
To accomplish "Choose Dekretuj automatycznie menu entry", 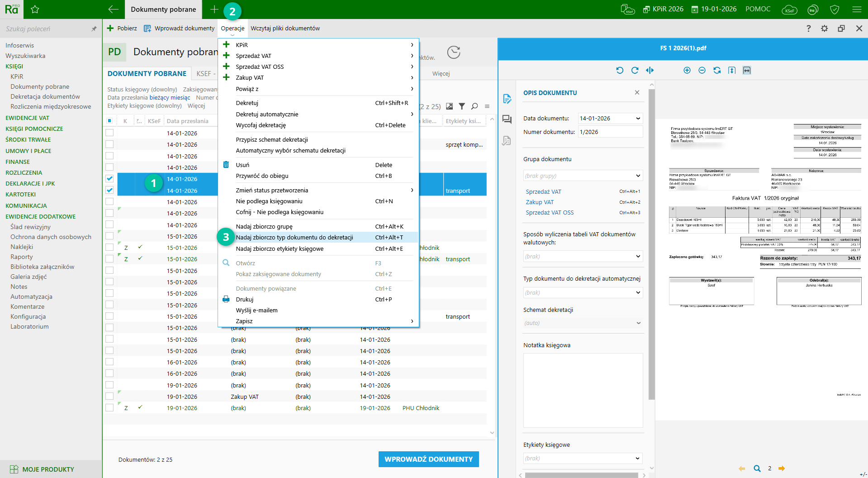I will [x=267, y=115].
